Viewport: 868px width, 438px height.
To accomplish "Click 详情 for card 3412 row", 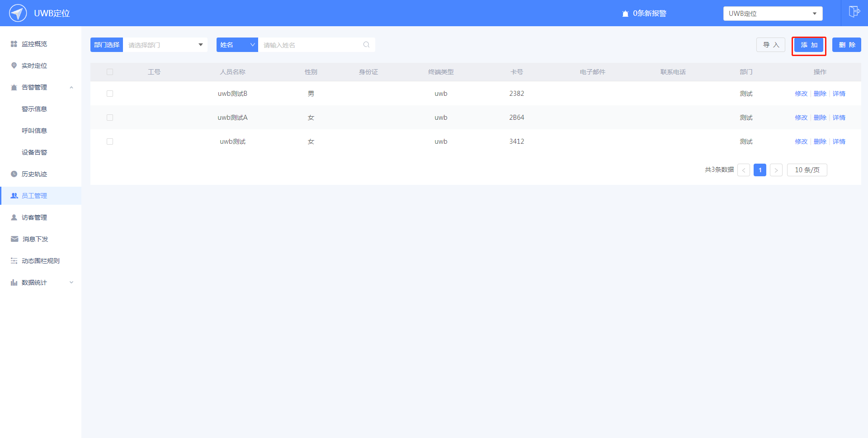I will pyautogui.click(x=839, y=141).
